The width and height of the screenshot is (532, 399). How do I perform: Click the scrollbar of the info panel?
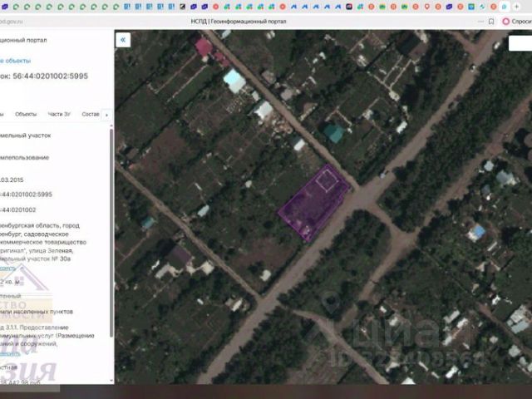[x=111, y=233]
